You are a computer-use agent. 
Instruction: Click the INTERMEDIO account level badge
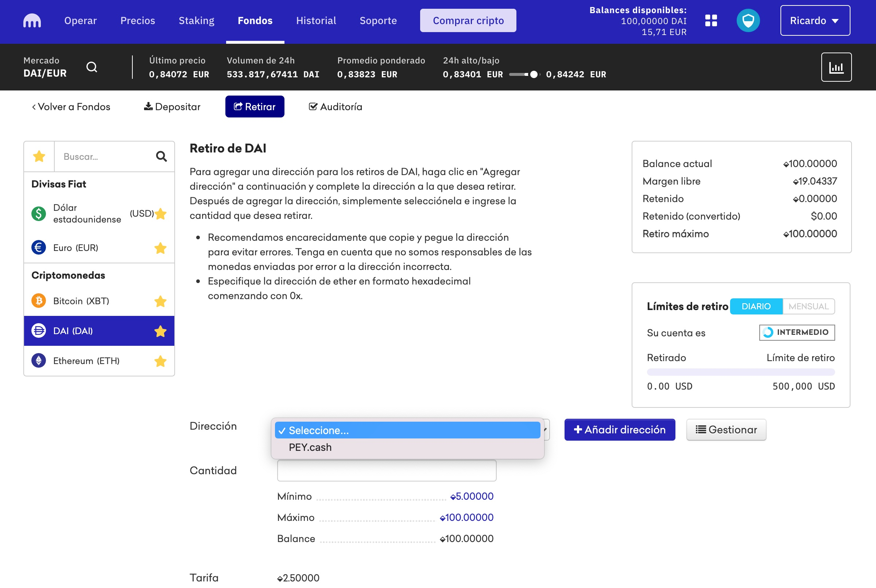797,332
